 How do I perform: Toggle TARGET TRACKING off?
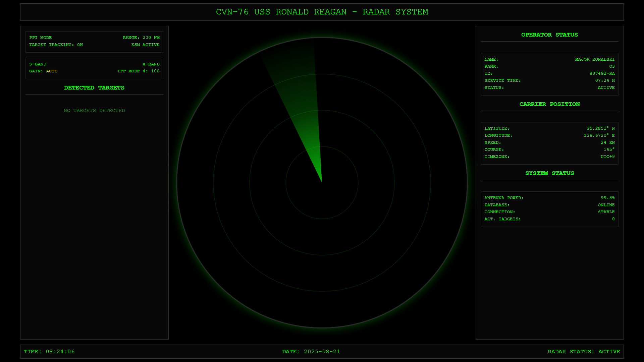click(x=56, y=45)
